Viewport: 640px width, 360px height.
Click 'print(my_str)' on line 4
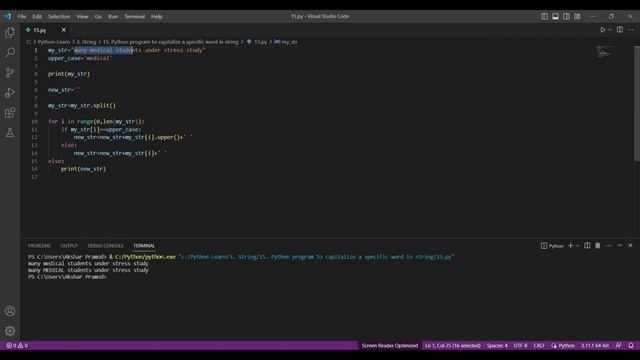click(69, 74)
